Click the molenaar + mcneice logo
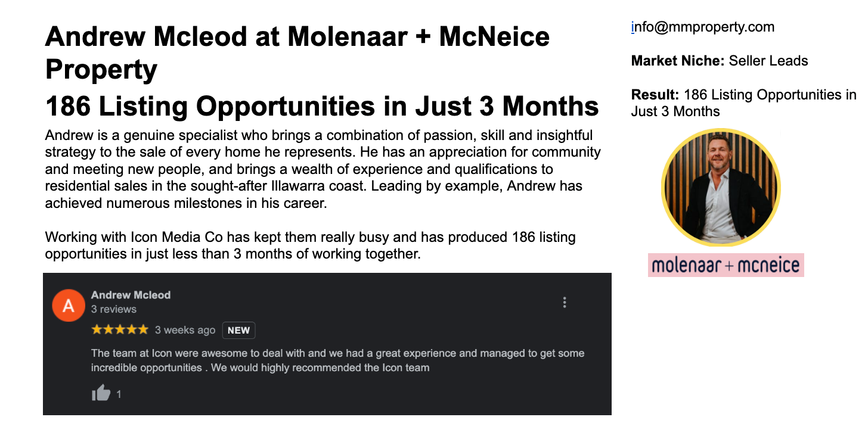 point(726,265)
